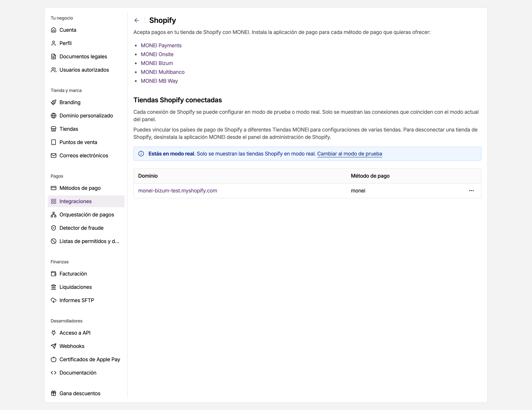Open Orquestación de pagos
532x410 pixels.
point(86,215)
